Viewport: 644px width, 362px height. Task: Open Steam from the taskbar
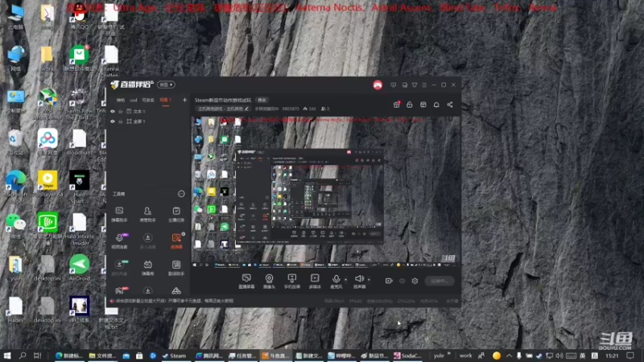coord(174,356)
